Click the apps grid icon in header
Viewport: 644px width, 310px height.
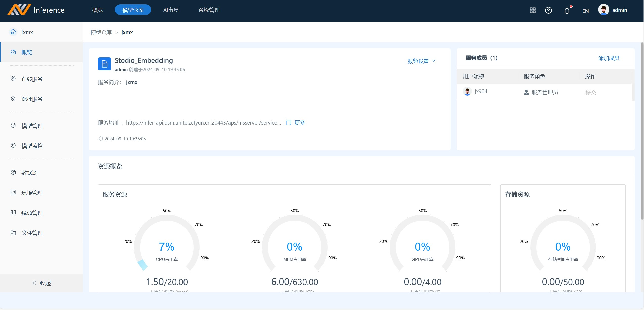tap(533, 10)
